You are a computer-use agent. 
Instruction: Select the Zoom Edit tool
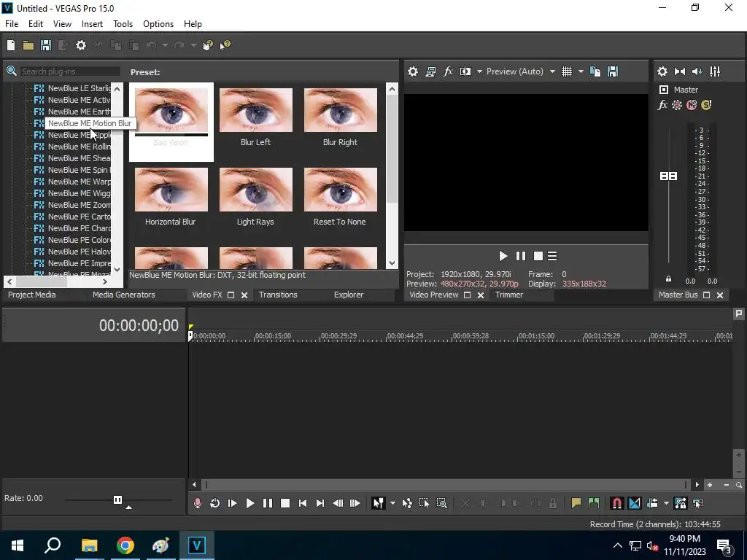[441, 503]
